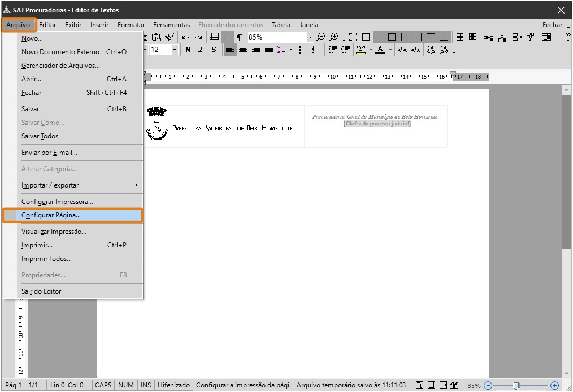Select the bulleted list icon

(303, 50)
